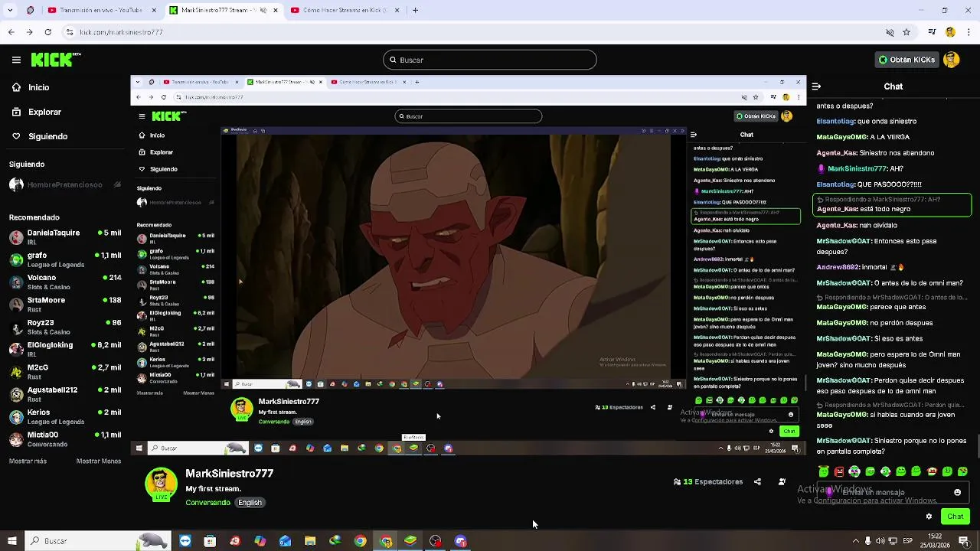Open BlueStacks from the taskbar
Screen dimensions: 980x551
pos(410,541)
